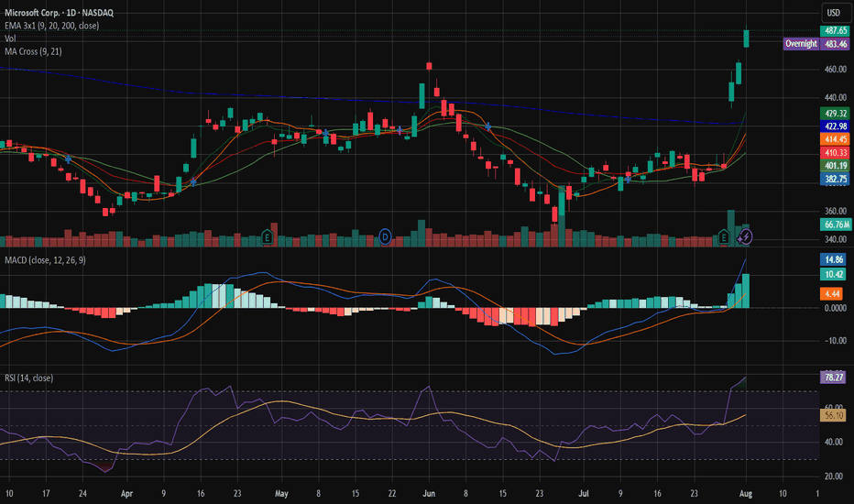Click the 14.86 MACD value label
Screen dimensions: 854x504
[x=833, y=259]
